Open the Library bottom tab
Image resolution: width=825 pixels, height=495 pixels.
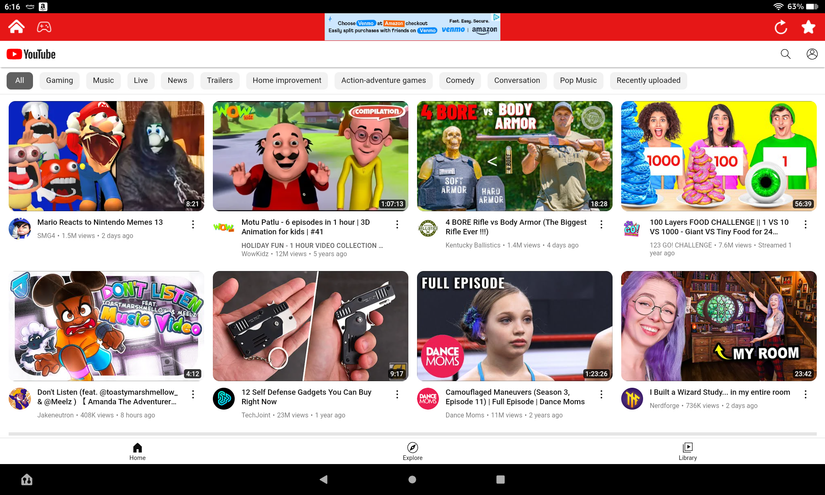(x=687, y=451)
